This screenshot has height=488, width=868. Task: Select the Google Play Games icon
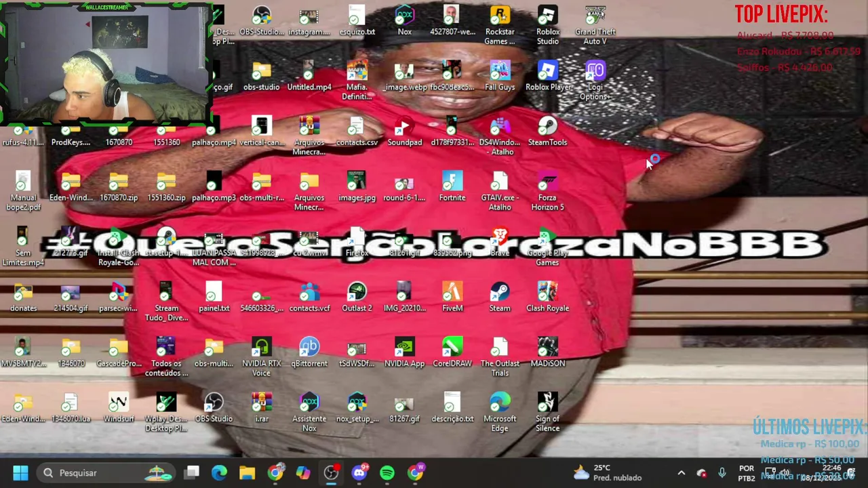pos(548,247)
